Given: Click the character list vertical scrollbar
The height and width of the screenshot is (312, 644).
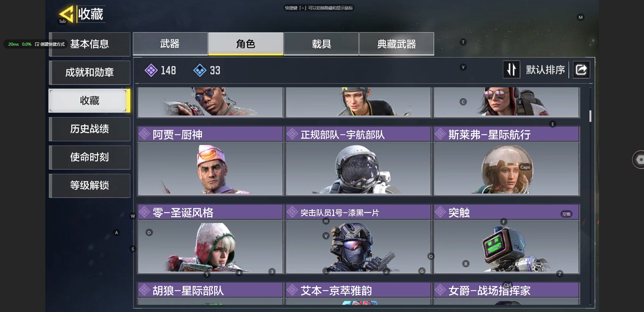Looking at the screenshot, I should pos(590,116).
